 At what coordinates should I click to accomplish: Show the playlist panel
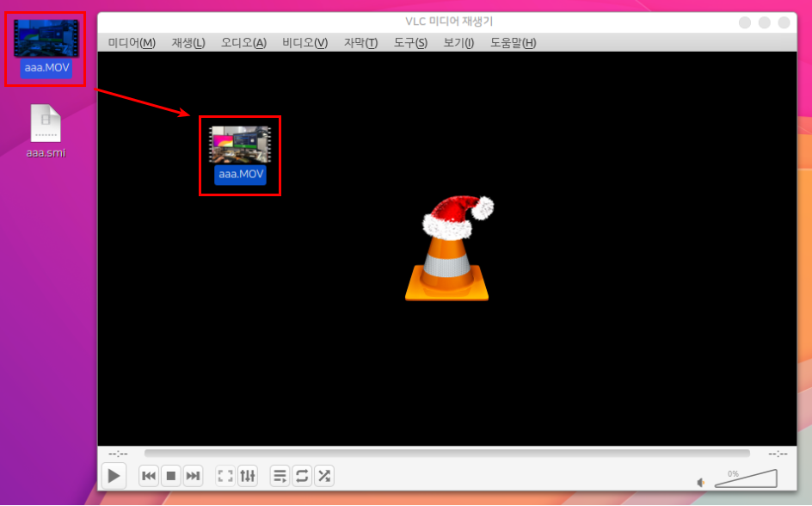point(280,475)
